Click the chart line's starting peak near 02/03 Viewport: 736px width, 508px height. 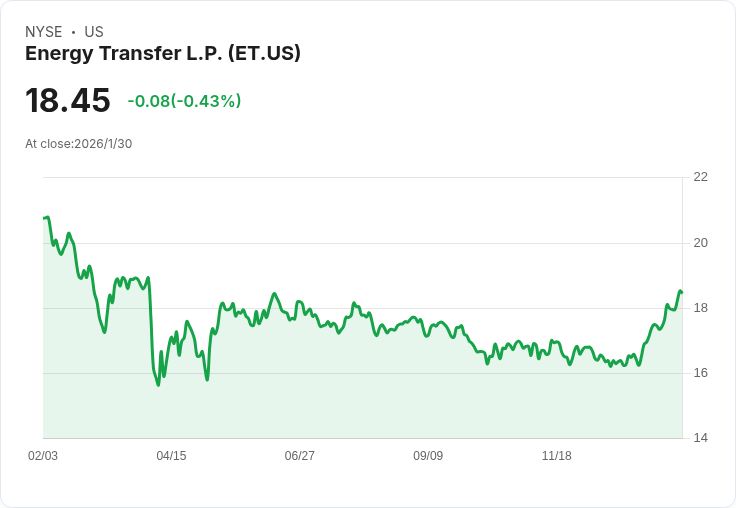pyautogui.click(x=46, y=217)
